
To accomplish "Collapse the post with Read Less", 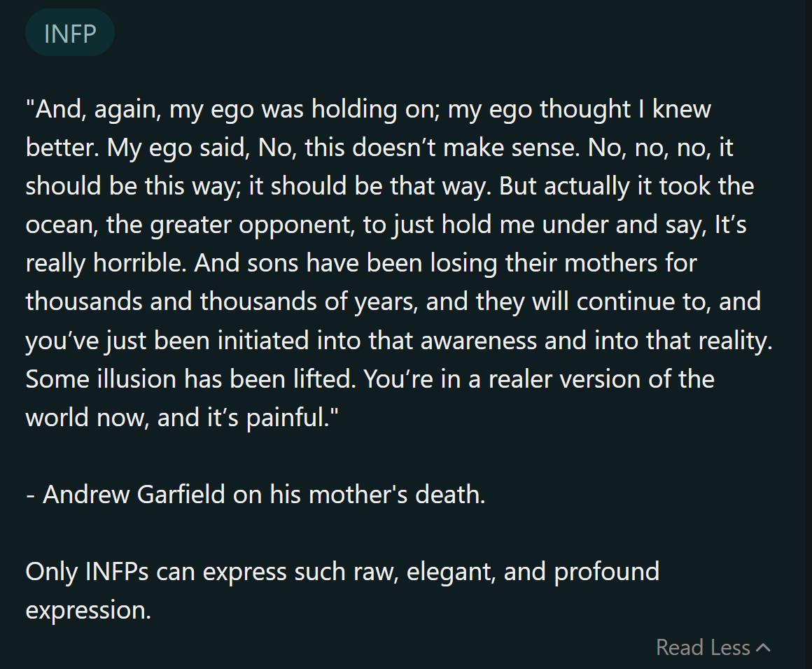I will coord(713,647).
